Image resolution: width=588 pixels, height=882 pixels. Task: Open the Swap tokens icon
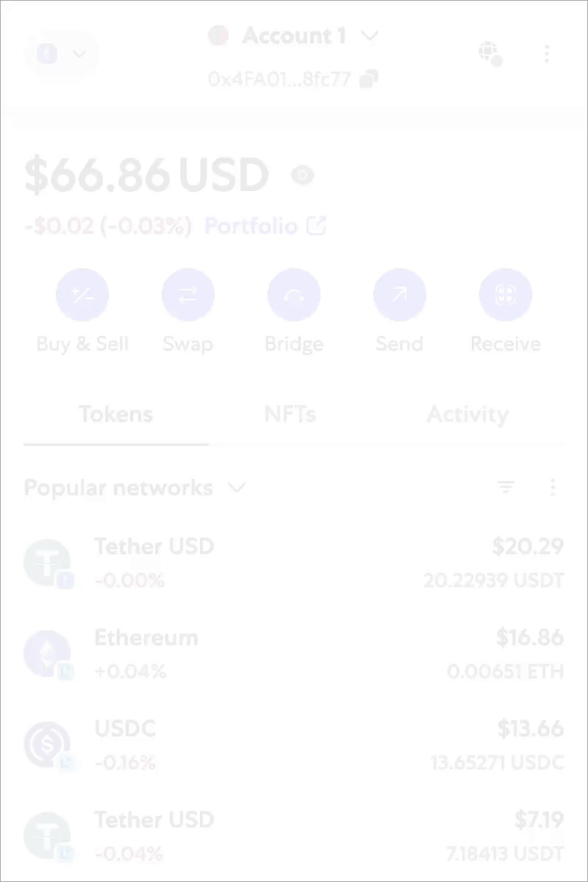click(188, 295)
